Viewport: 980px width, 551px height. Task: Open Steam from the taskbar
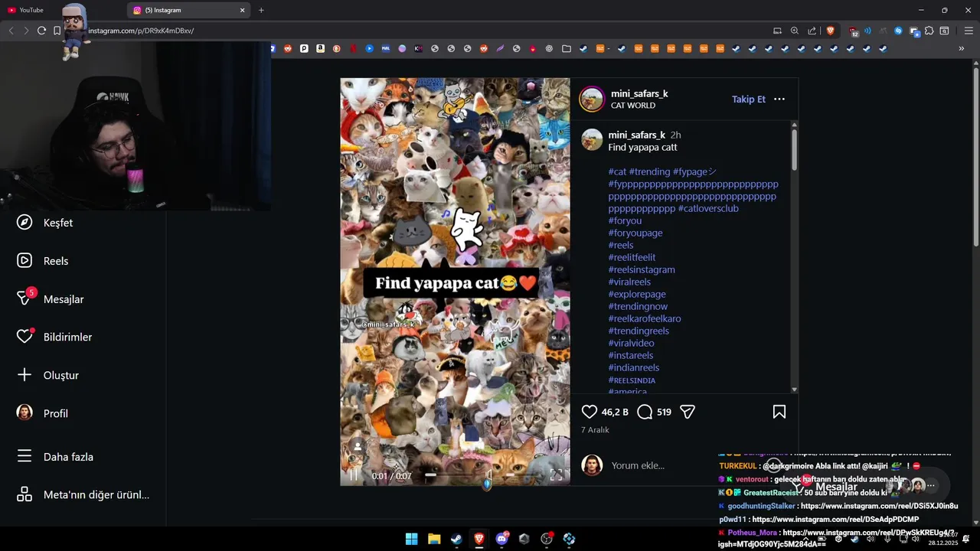(456, 539)
